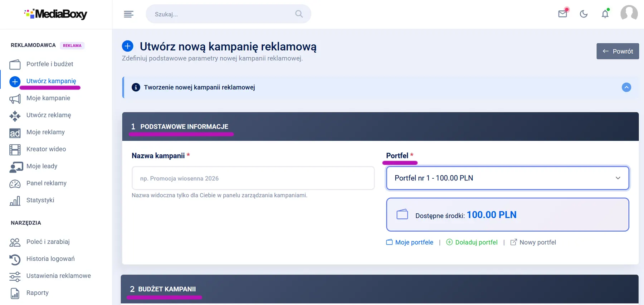This screenshot has height=305, width=644.
Task: Click the Dostępne środki wallet icon
Action: tap(402, 214)
